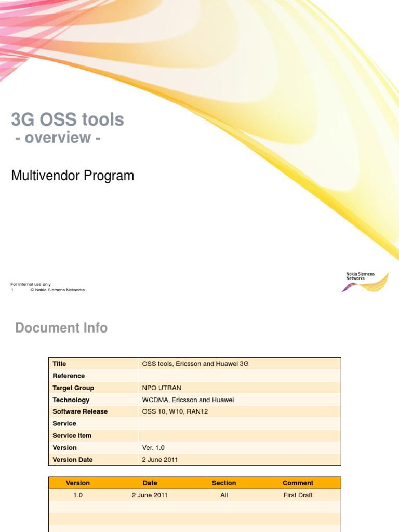This screenshot has height=532, width=399.
Task: Select the 'First Draft' comment cell
Action: click(298, 495)
